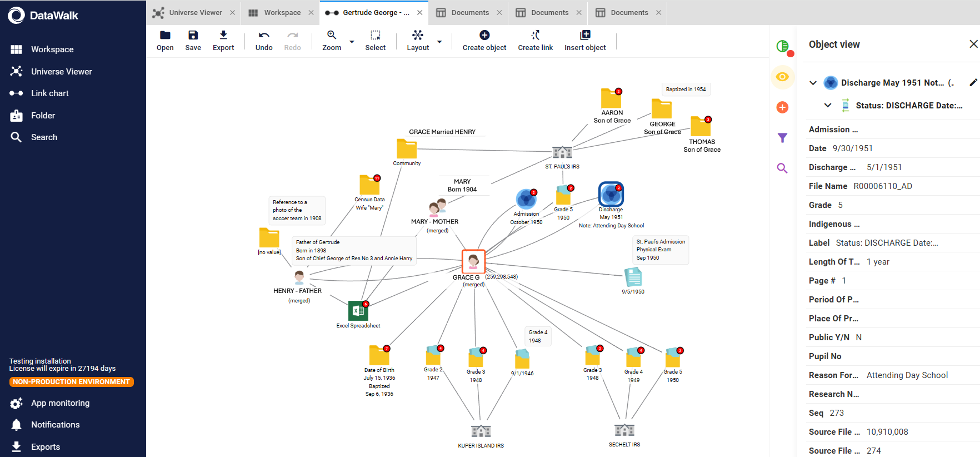Click the green half-circle panel icon
This screenshot has height=457, width=980.
coord(782,46)
